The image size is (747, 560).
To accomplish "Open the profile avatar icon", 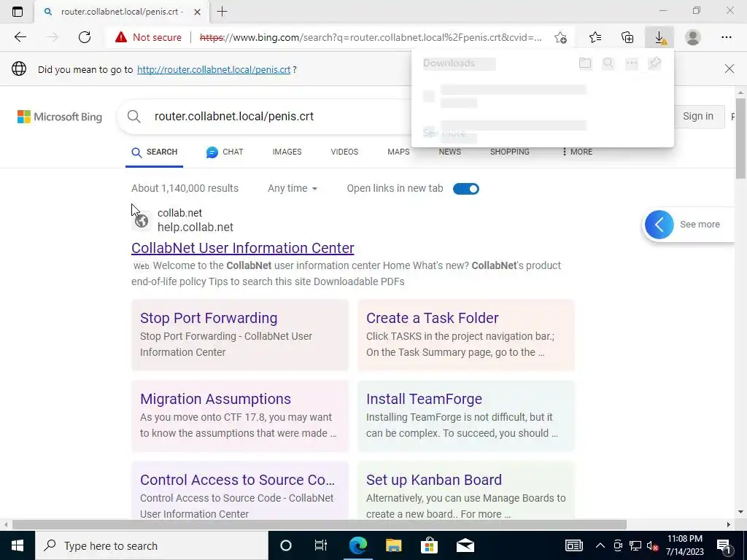I will [693, 37].
